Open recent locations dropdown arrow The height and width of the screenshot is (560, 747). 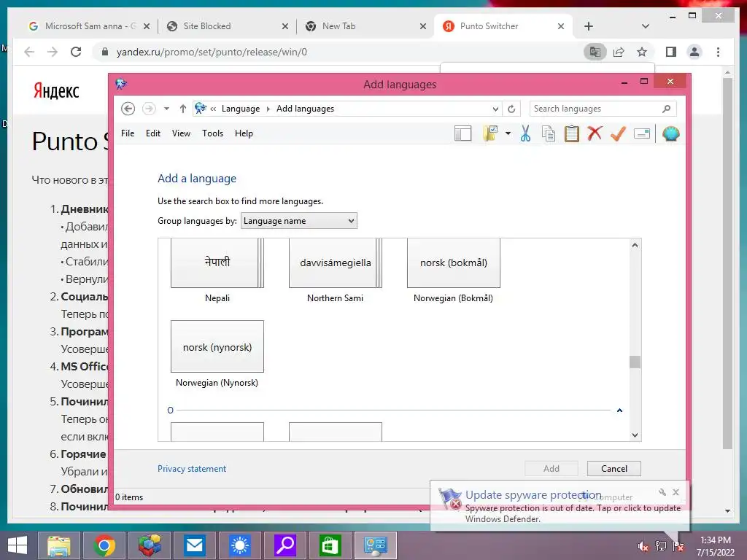click(x=166, y=109)
